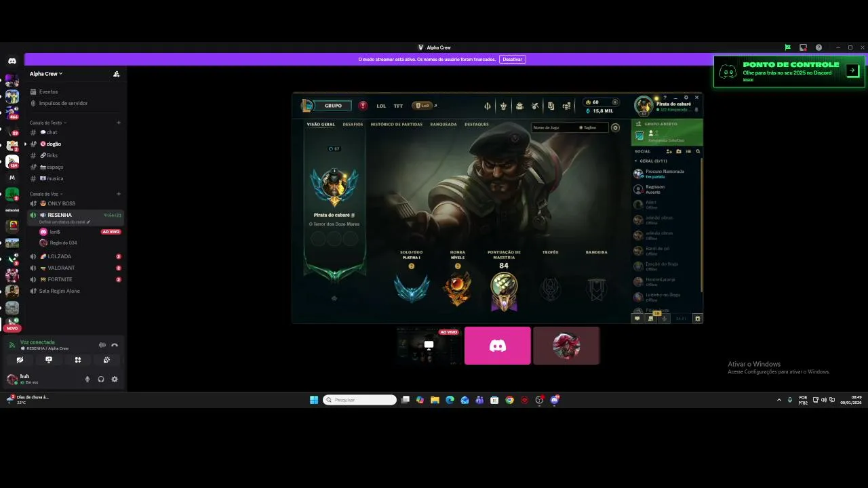Collapse the Canais de Voz category

45,194
